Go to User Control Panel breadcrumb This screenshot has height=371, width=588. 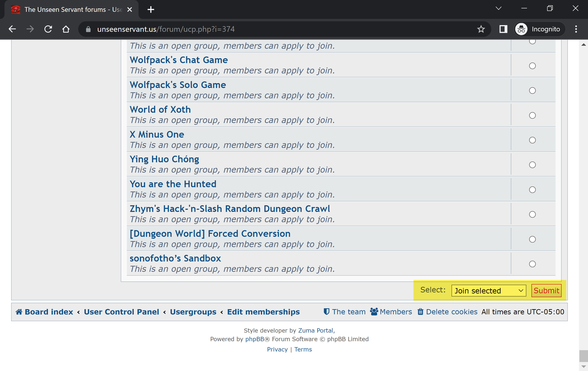[x=121, y=312]
